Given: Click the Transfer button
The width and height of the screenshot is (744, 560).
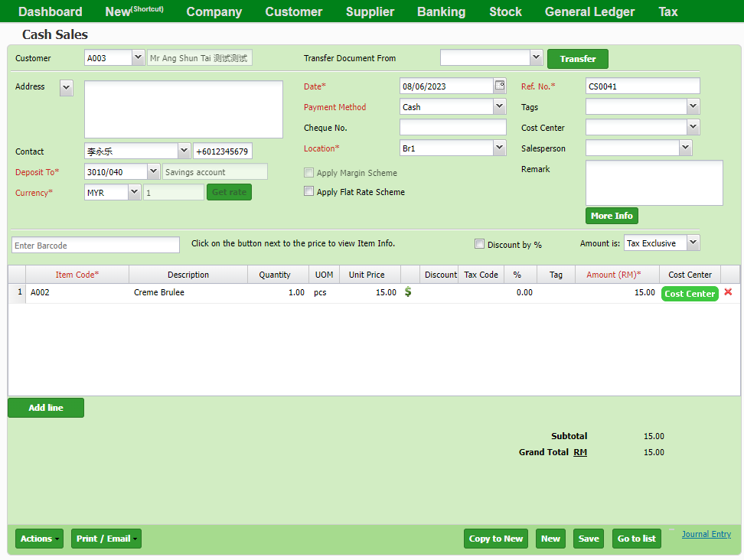Looking at the screenshot, I should click(x=578, y=58).
